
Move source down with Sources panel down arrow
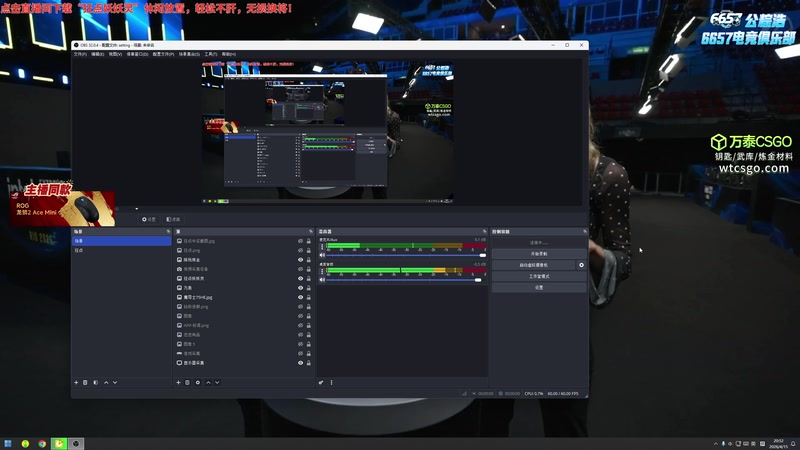coord(217,382)
